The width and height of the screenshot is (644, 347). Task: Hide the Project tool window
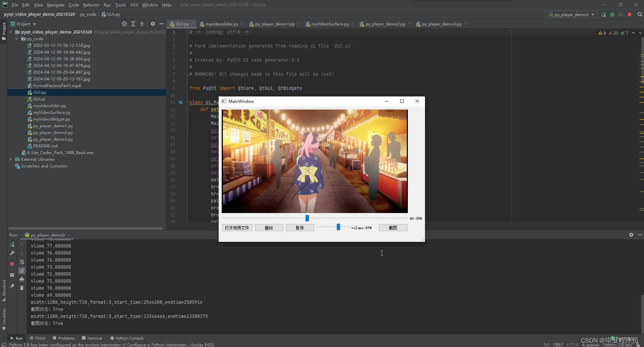pyautogui.click(x=162, y=24)
